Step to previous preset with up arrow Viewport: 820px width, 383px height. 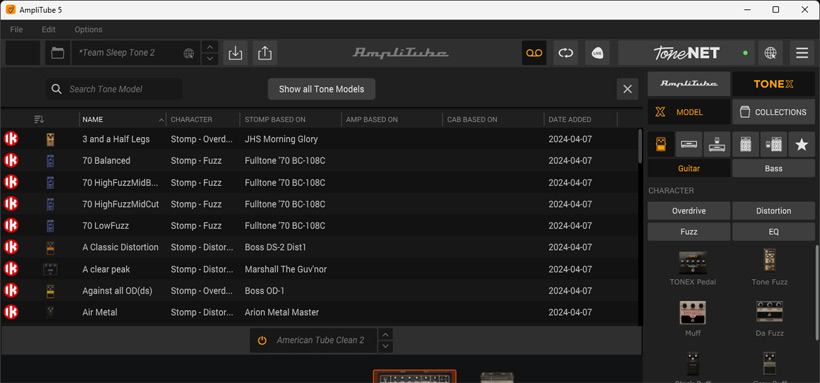click(210, 47)
